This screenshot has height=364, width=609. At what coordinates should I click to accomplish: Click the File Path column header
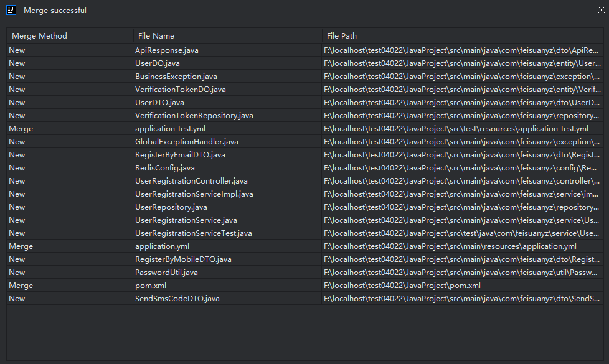(x=342, y=36)
